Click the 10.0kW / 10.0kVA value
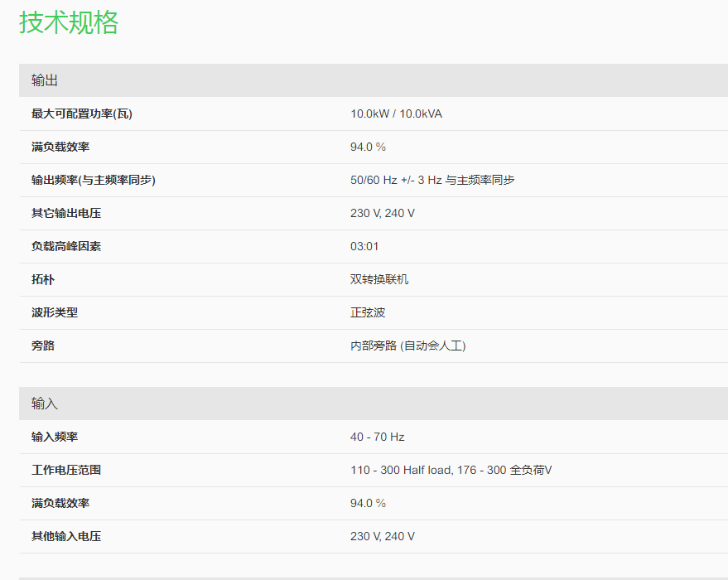 (x=396, y=114)
